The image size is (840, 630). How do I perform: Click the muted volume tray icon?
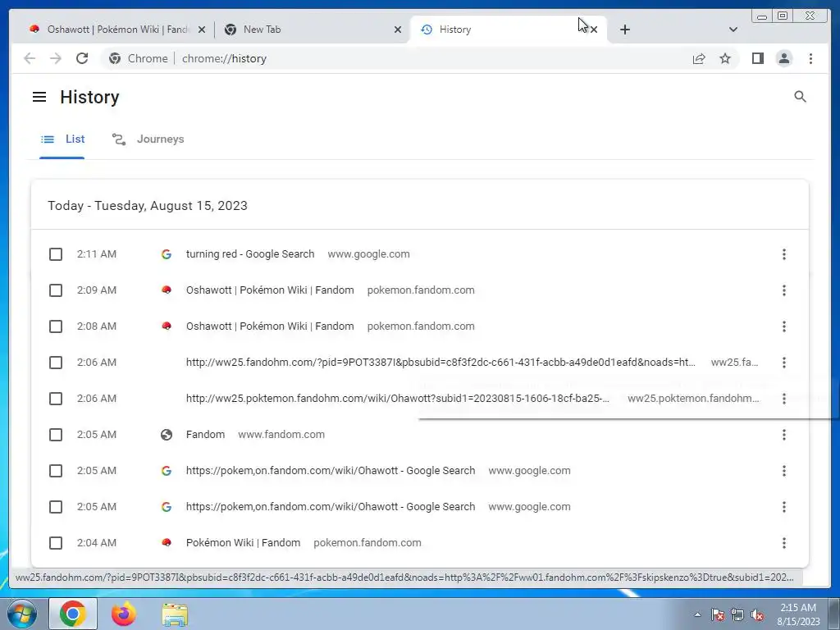[757, 615]
